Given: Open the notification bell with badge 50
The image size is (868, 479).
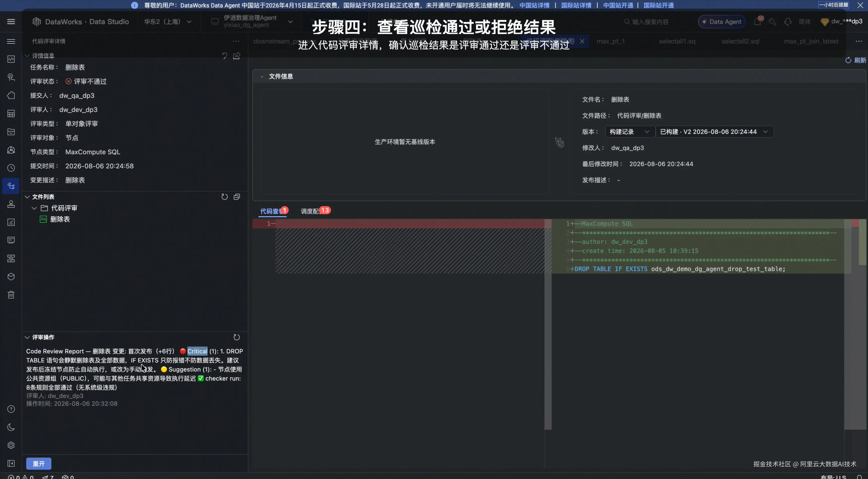Looking at the screenshot, I should click(x=757, y=22).
